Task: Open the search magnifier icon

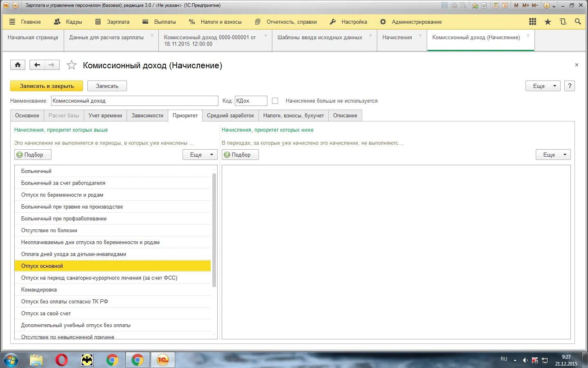Action: point(578,22)
